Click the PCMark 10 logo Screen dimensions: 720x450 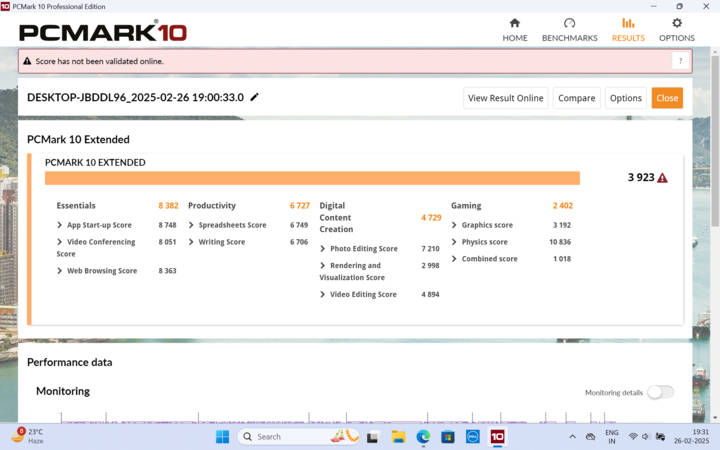(103, 32)
